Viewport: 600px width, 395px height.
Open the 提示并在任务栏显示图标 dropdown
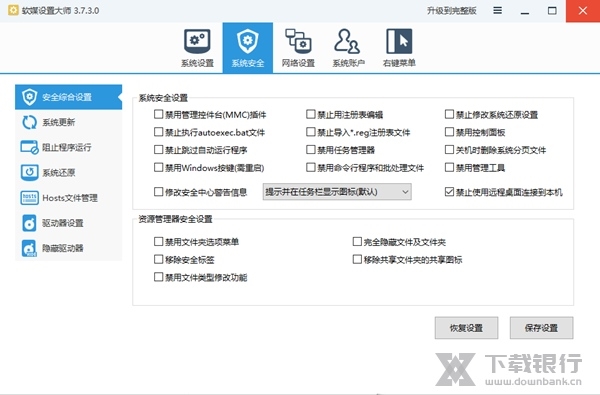click(337, 192)
